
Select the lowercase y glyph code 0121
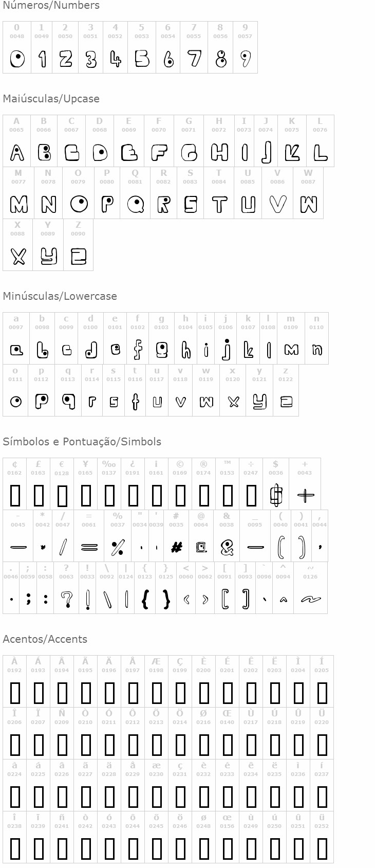259,379
